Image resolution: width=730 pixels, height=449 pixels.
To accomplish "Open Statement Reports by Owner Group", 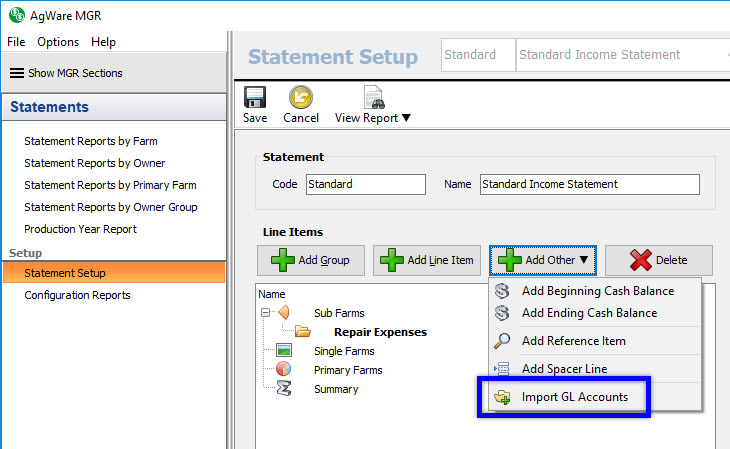I will pos(111,207).
